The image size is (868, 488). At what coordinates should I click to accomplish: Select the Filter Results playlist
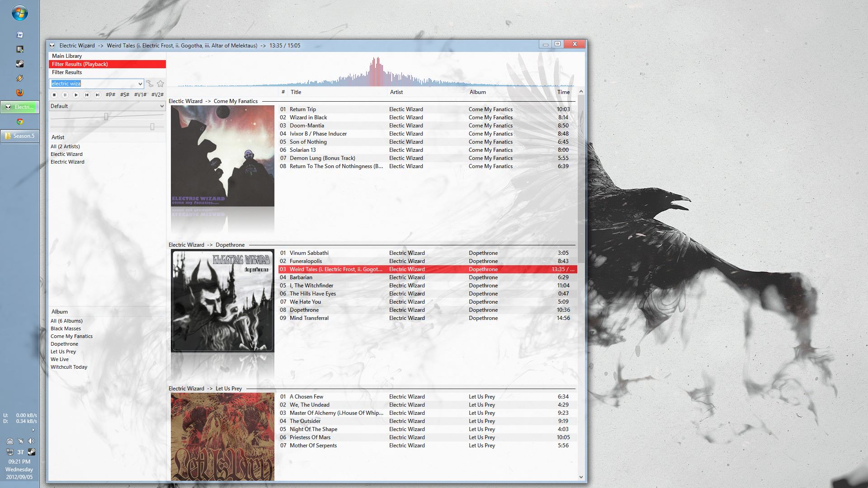(67, 72)
